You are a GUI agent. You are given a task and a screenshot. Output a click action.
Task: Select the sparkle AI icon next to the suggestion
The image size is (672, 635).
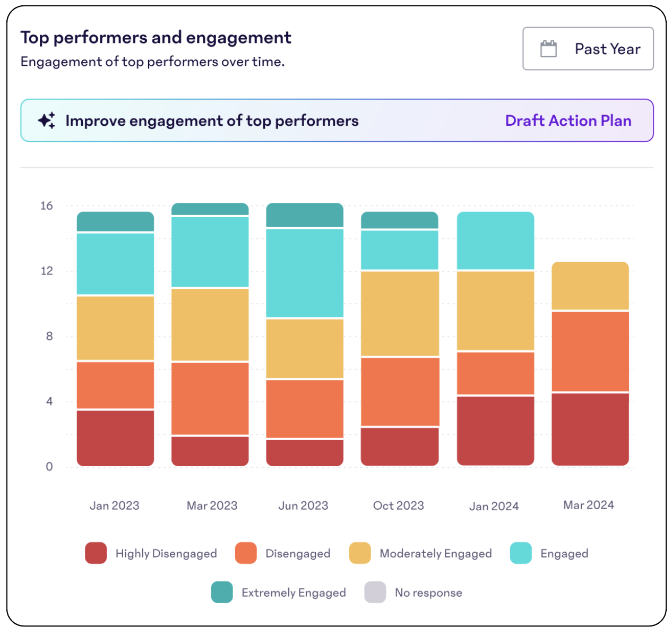click(x=47, y=121)
